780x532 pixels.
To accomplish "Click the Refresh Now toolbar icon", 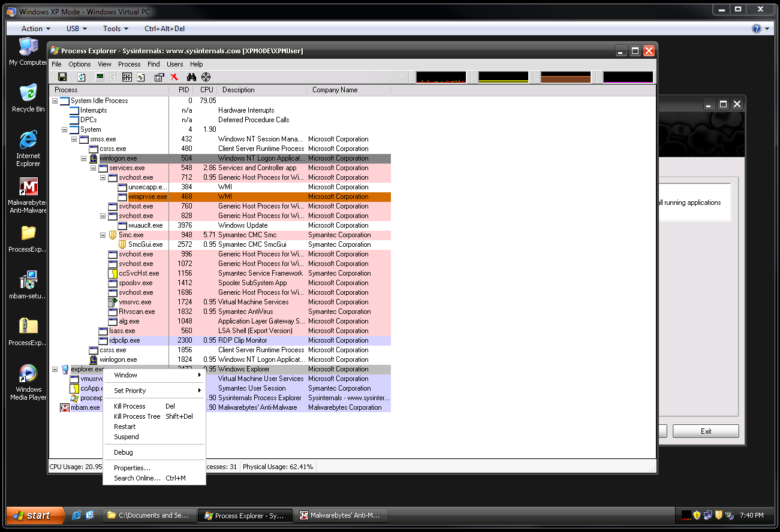I will coord(81,77).
